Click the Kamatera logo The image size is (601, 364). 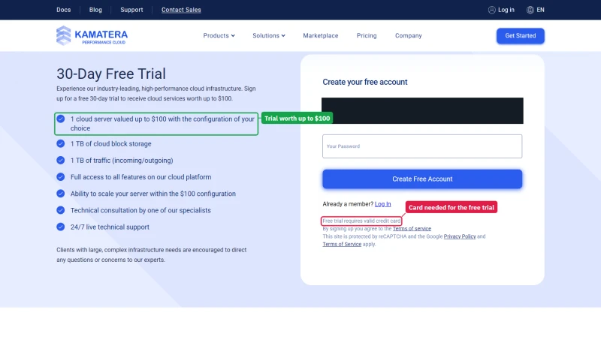[x=92, y=35]
